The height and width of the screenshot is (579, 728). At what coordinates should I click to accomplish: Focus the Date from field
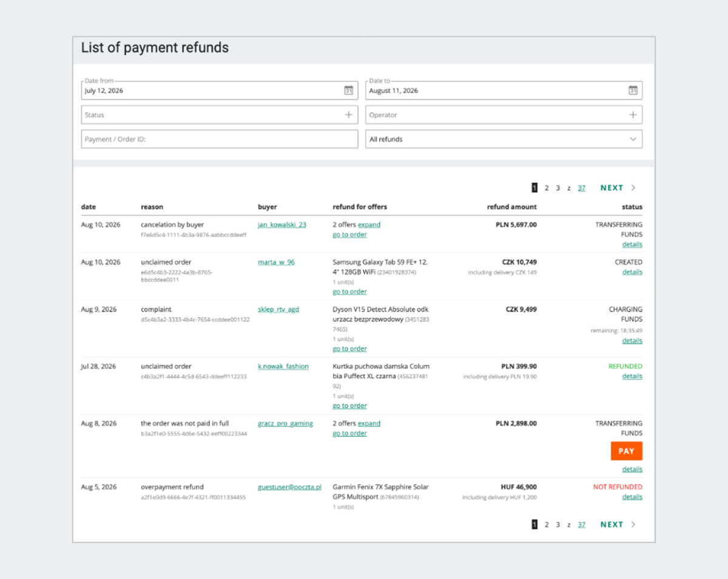coord(220,90)
